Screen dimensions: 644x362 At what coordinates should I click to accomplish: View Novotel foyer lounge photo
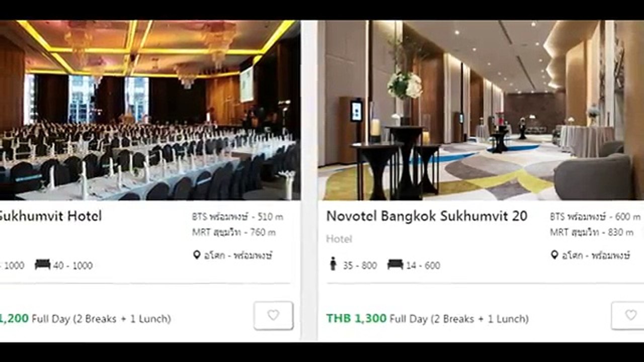[x=480, y=110]
